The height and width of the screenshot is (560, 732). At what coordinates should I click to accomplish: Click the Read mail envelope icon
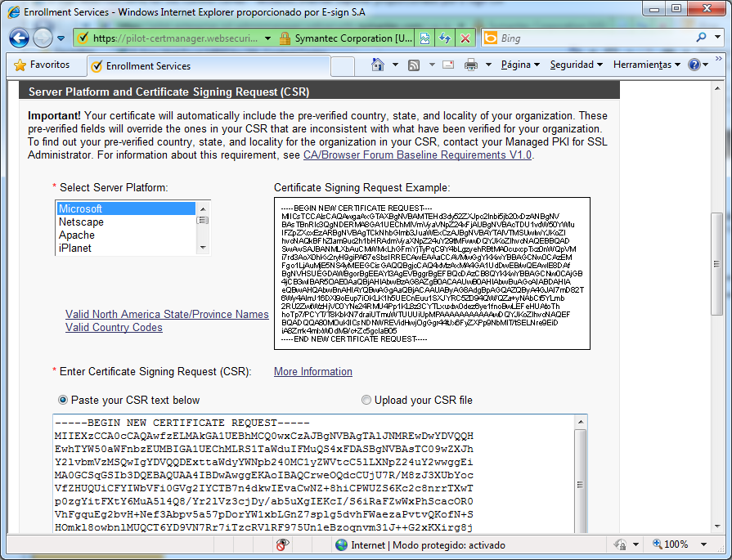(x=448, y=65)
